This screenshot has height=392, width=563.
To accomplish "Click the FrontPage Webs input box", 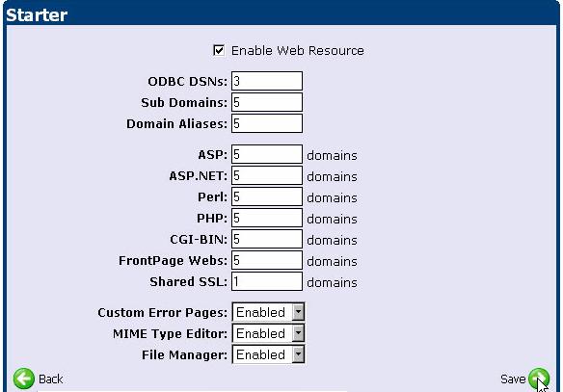I will coord(267,260).
